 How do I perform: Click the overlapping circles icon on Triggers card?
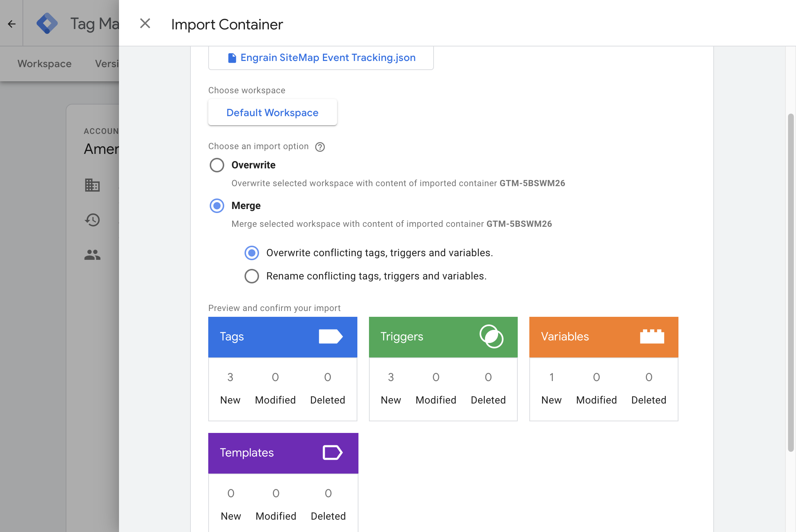[491, 336]
